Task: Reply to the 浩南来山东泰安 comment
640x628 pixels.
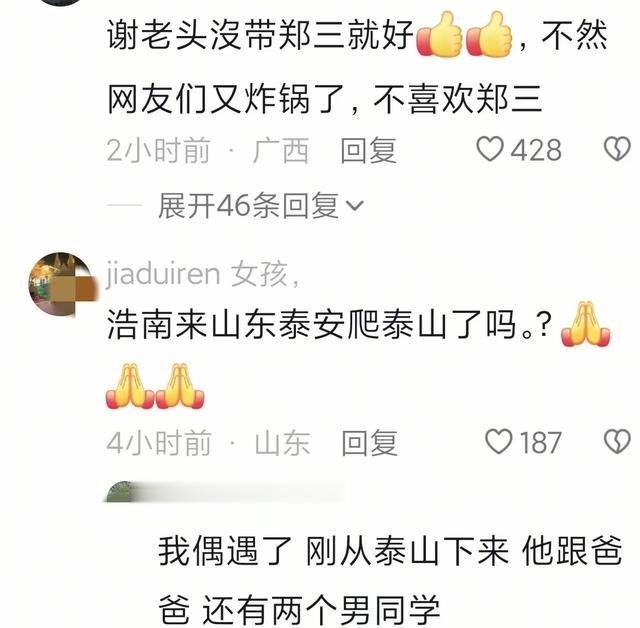Action: 369,443
